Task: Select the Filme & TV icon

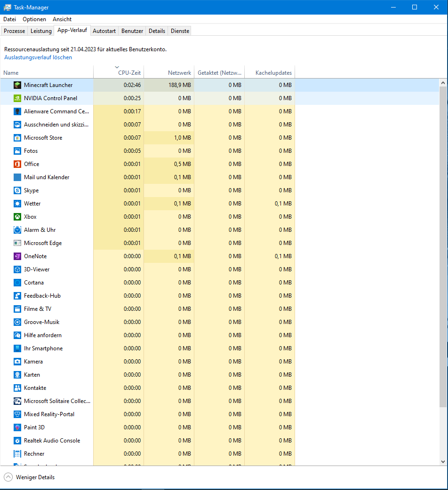Action: point(17,309)
